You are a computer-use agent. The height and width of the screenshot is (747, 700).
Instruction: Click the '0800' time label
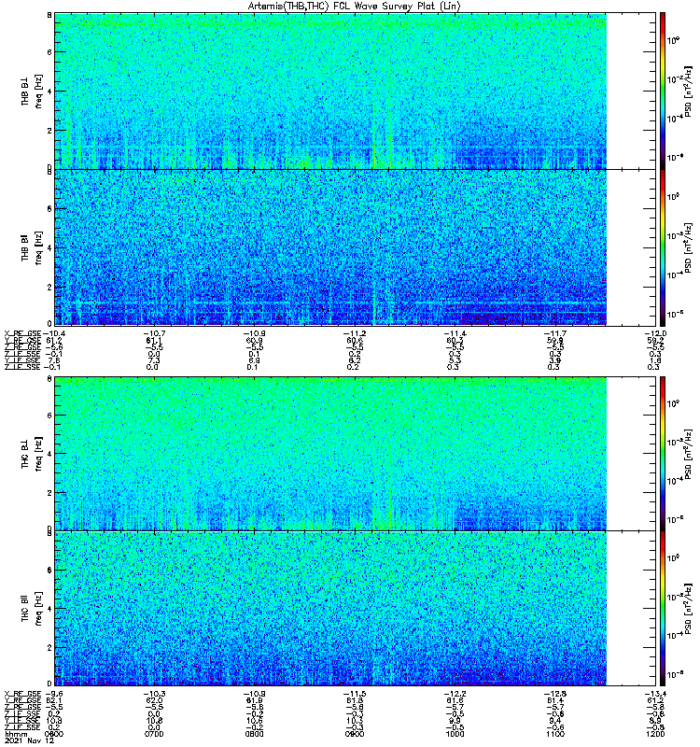click(x=254, y=734)
